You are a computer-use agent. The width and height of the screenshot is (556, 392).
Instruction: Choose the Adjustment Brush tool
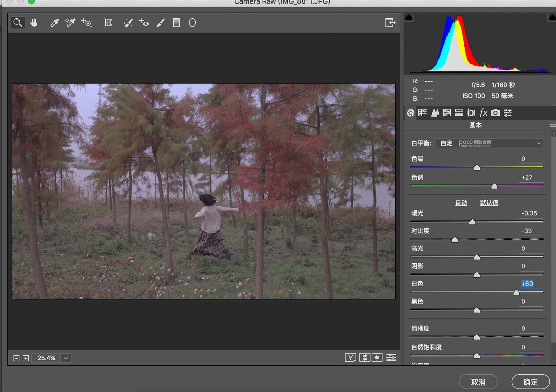[160, 23]
